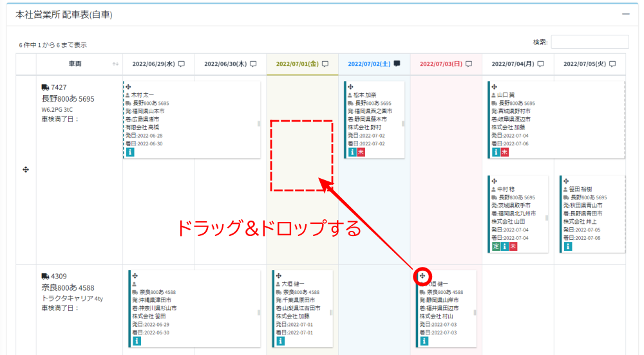Click vehicle 4309 奈良800あ 4588 entry
The height and width of the screenshot is (355, 644).
pos(68,287)
